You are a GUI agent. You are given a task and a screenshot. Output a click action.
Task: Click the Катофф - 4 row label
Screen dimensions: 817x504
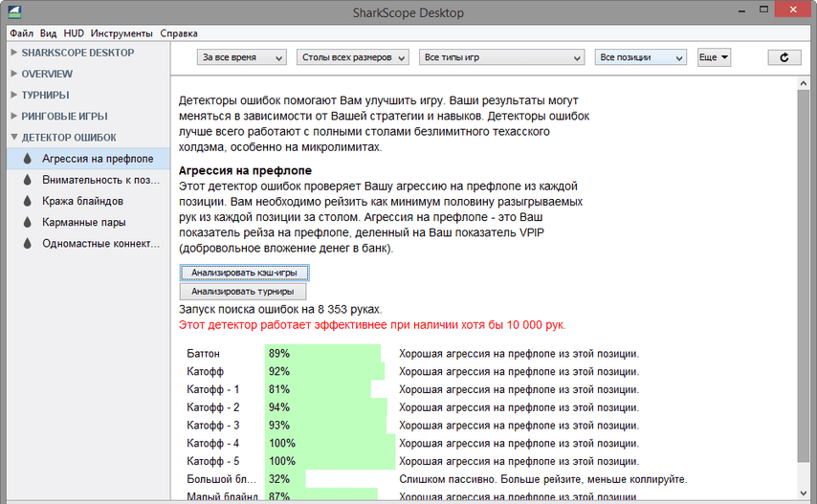pos(213,444)
